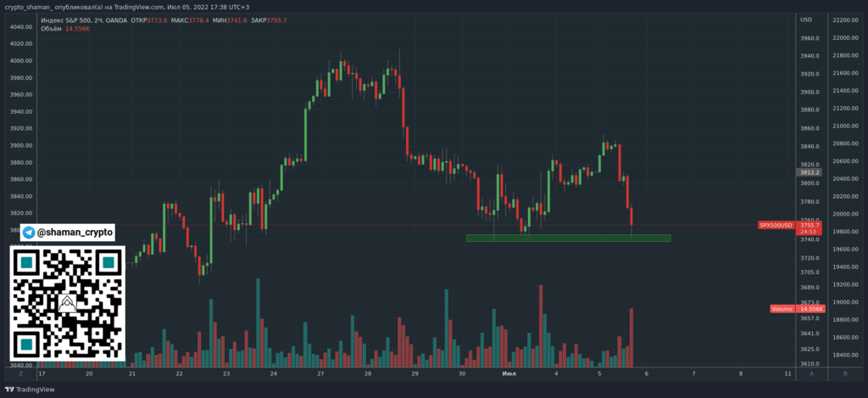The height and width of the screenshot is (398, 868).
Task: Click the 'B' axis button at bottom right
Action: click(x=844, y=373)
